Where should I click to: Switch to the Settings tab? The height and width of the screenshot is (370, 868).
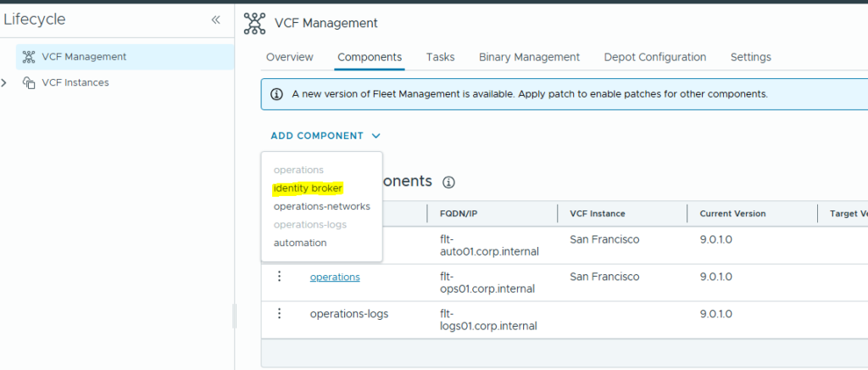point(750,57)
